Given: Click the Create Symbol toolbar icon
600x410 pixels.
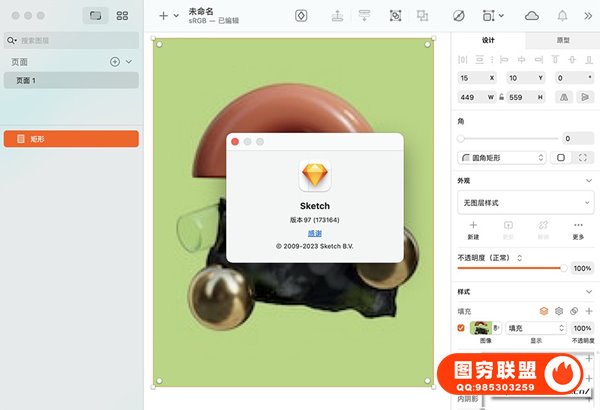Looking at the screenshot, I should (x=302, y=16).
